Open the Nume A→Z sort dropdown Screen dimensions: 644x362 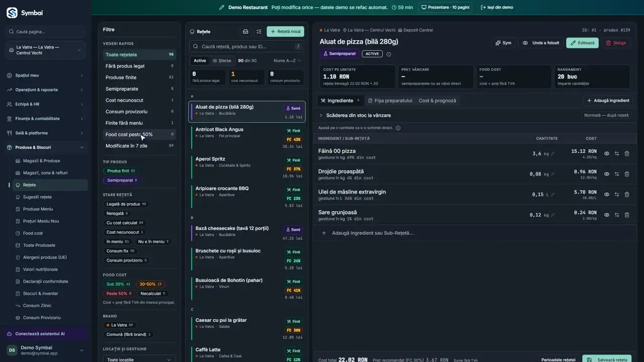coord(287,60)
